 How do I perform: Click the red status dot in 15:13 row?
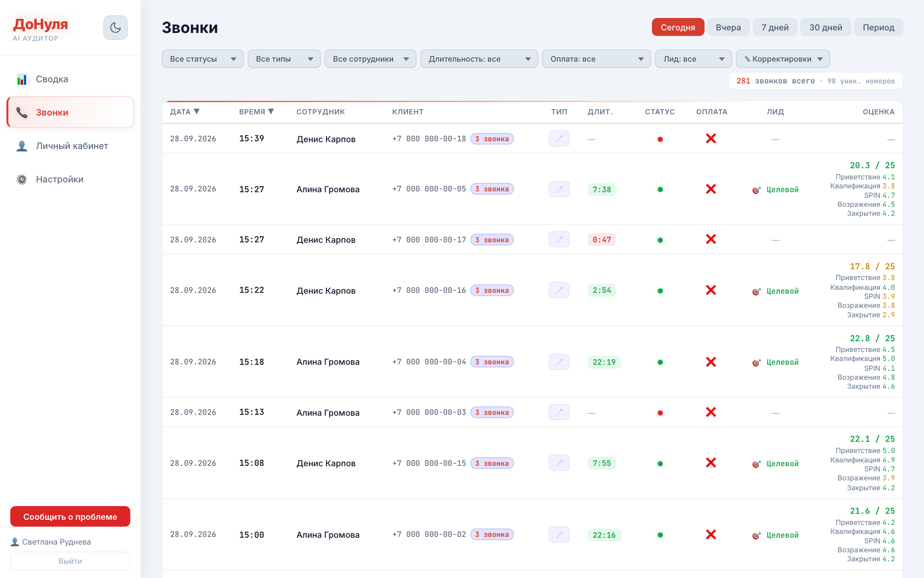pos(660,413)
